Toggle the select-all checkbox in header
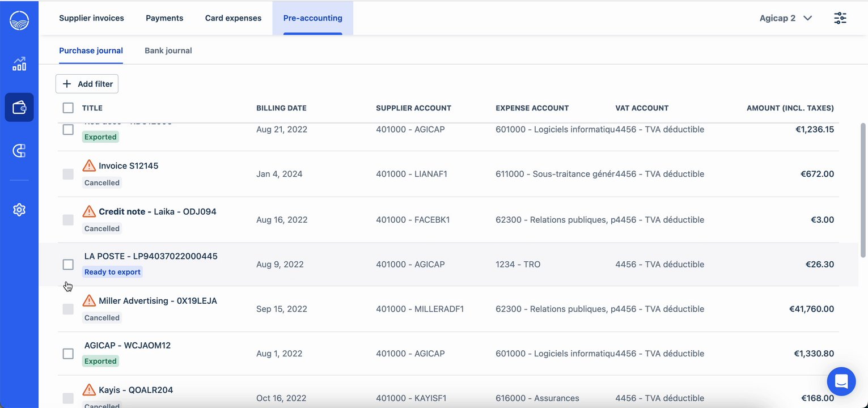This screenshot has height=408, width=868. (x=68, y=108)
